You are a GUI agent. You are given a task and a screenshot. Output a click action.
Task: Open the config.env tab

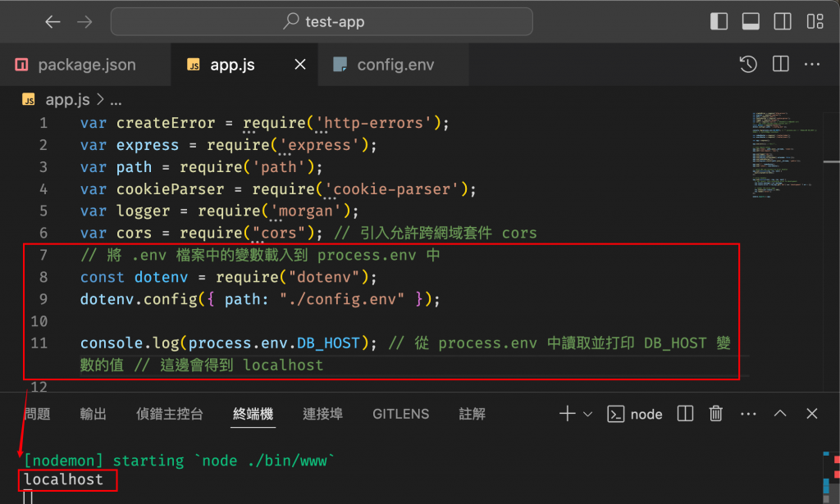[394, 65]
